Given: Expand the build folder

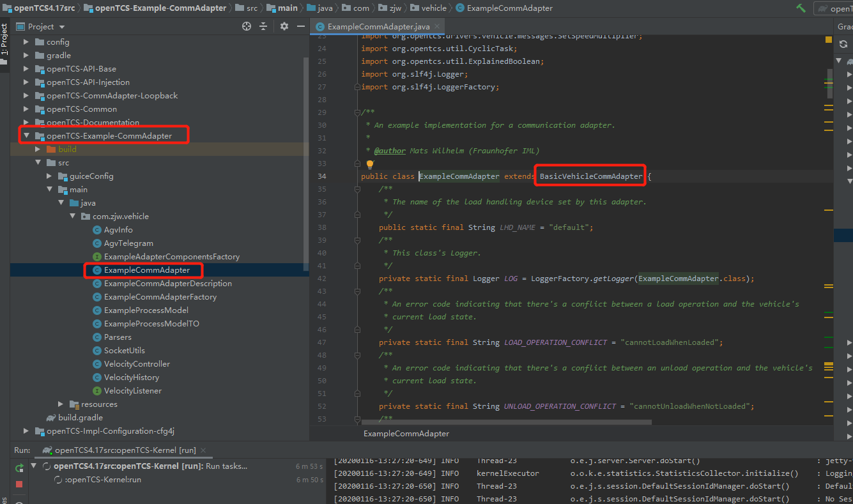Looking at the screenshot, I should (38, 149).
